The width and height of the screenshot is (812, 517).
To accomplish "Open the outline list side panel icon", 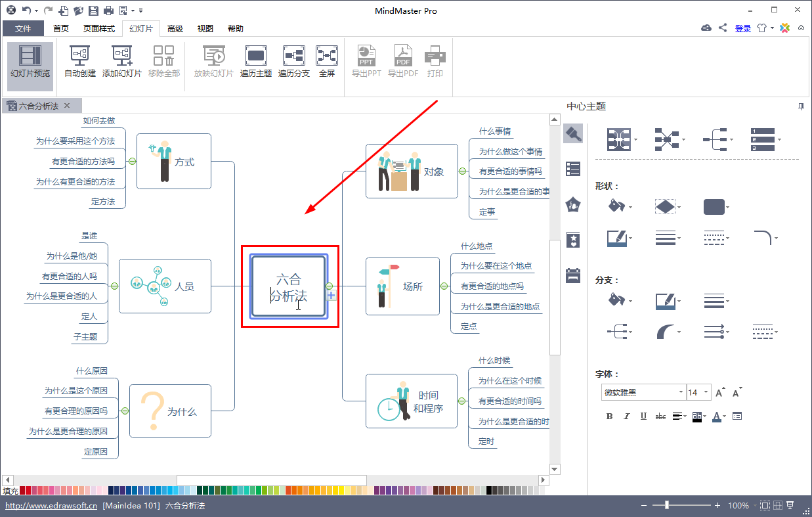I will pyautogui.click(x=573, y=169).
